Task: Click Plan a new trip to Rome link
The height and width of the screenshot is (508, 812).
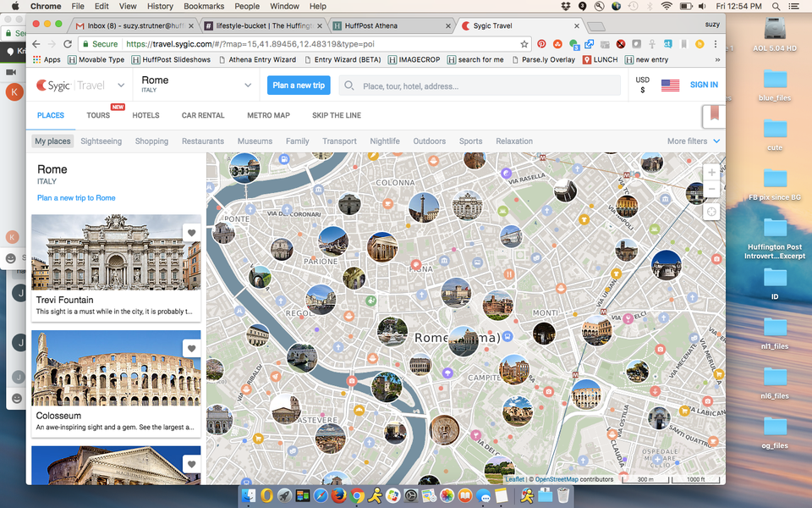Action: [x=76, y=197]
